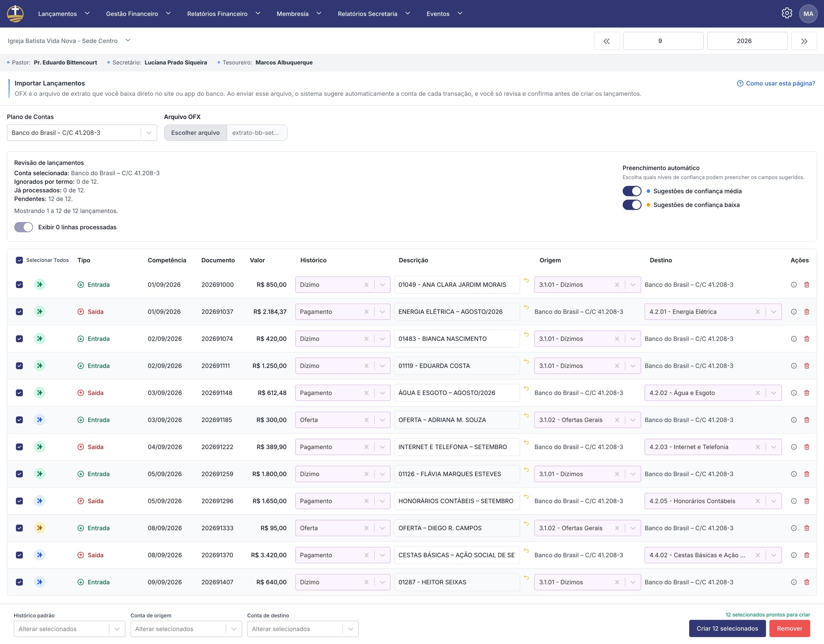Click yellow confidence icon on DIEGO R. CAMPOS row
This screenshot has height=644, width=824.
[x=39, y=528]
